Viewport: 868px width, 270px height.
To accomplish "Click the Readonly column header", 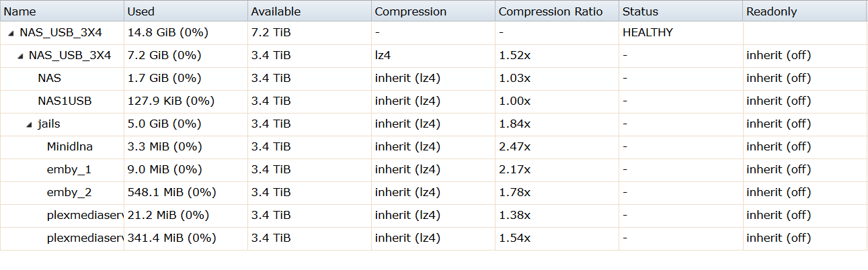I will pos(771,11).
